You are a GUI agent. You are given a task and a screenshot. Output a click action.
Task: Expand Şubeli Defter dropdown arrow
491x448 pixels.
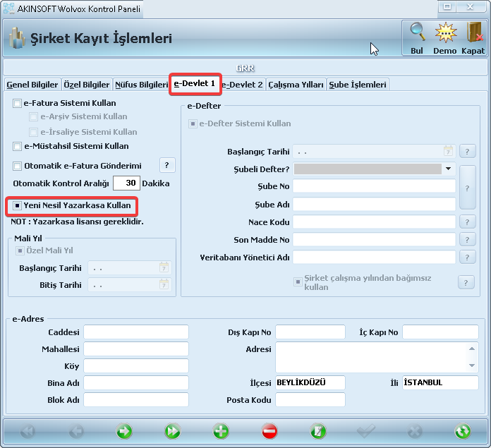click(x=448, y=169)
